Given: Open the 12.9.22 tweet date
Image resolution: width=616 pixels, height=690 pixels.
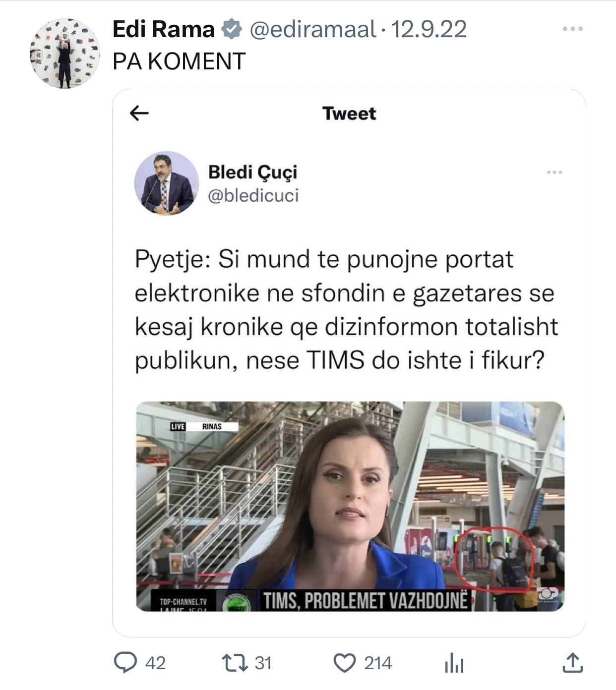Looking at the screenshot, I should [x=430, y=29].
